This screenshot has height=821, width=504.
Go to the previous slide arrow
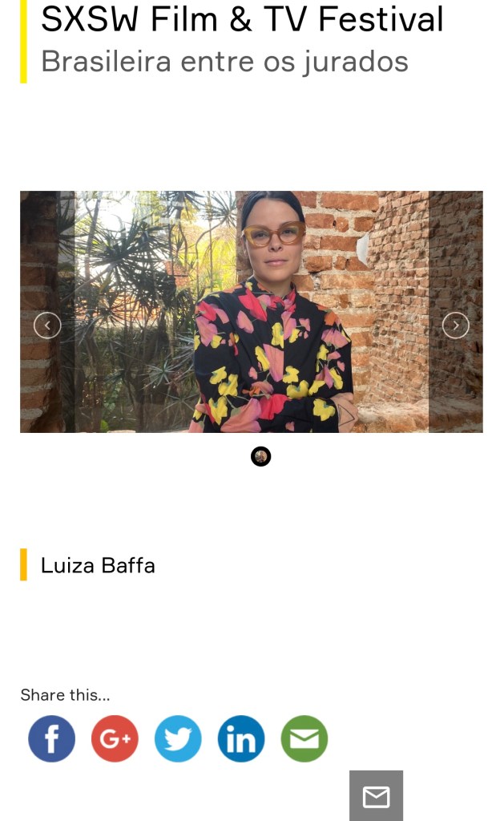pos(47,326)
